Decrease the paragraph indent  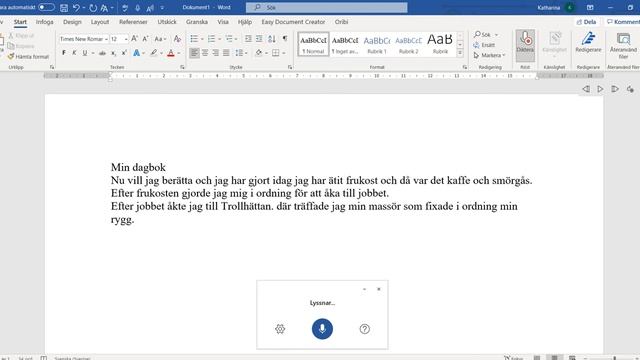pos(248,39)
